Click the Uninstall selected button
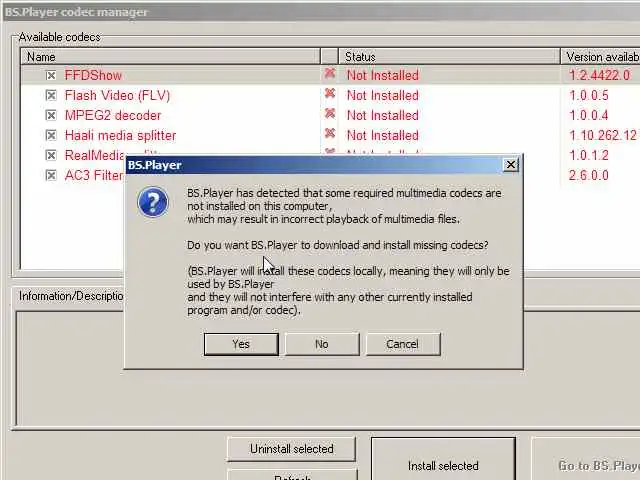The image size is (640, 480). click(x=291, y=449)
